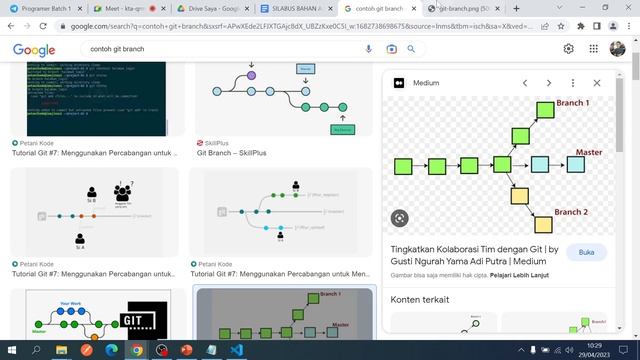The width and height of the screenshot is (640, 360).
Task: Open taskbar search magnifier
Action: [x=36, y=350]
